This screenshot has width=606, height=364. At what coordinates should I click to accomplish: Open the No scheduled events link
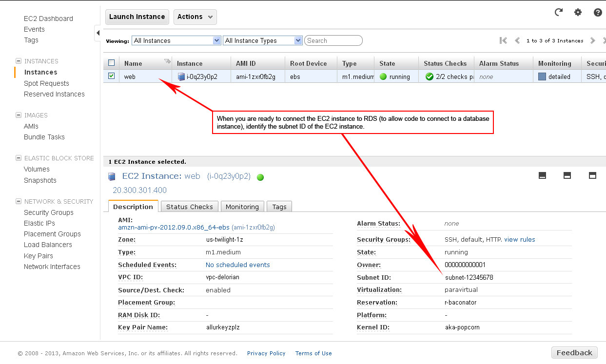pos(238,265)
